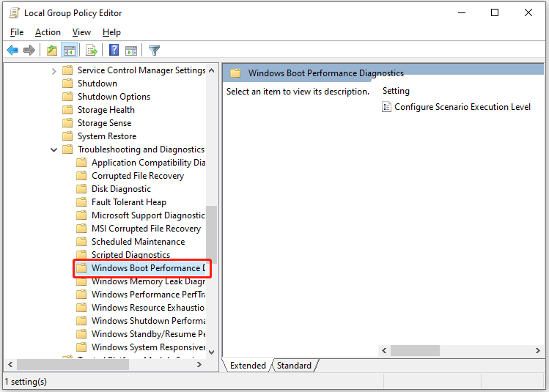Screen dimensions: 549x392
Task: Select Windows Performance PerfTrack tree item
Action: pyautogui.click(x=149, y=295)
